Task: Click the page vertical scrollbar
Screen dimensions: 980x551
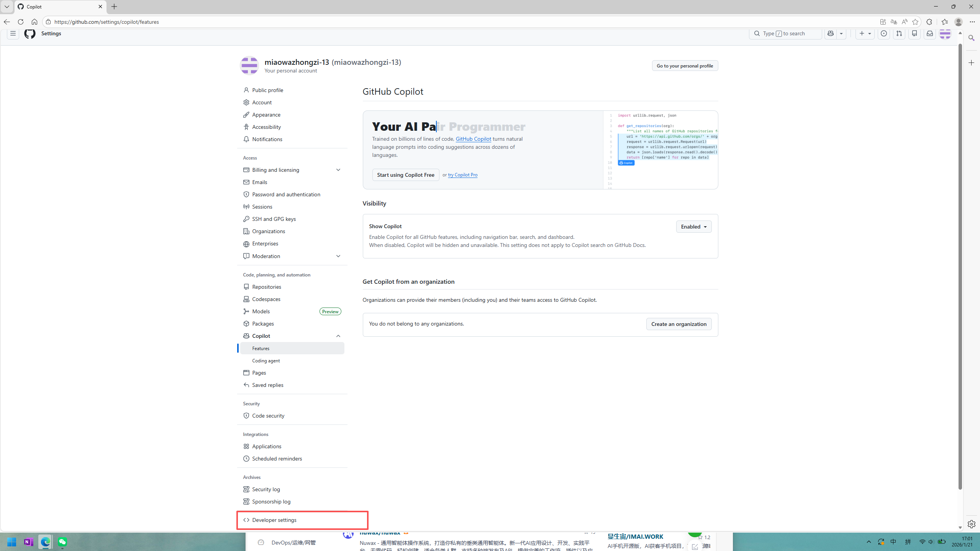Action: tap(960, 268)
